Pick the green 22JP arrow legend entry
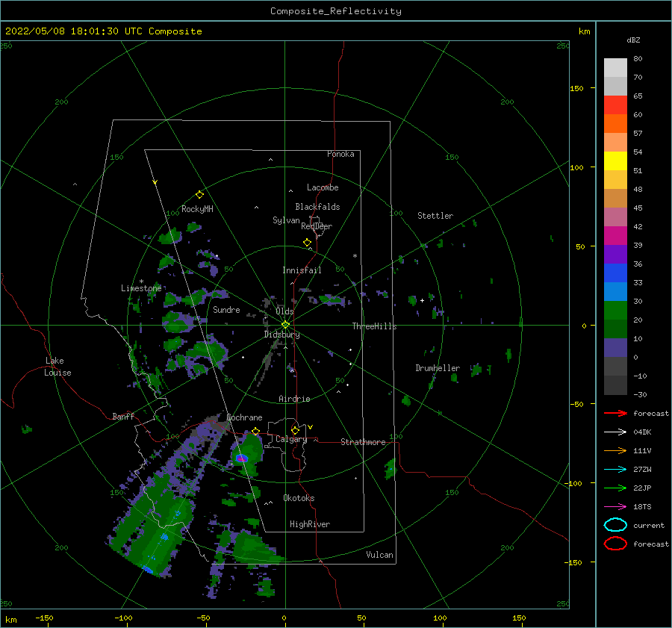This screenshot has width=672, height=628. (x=615, y=488)
